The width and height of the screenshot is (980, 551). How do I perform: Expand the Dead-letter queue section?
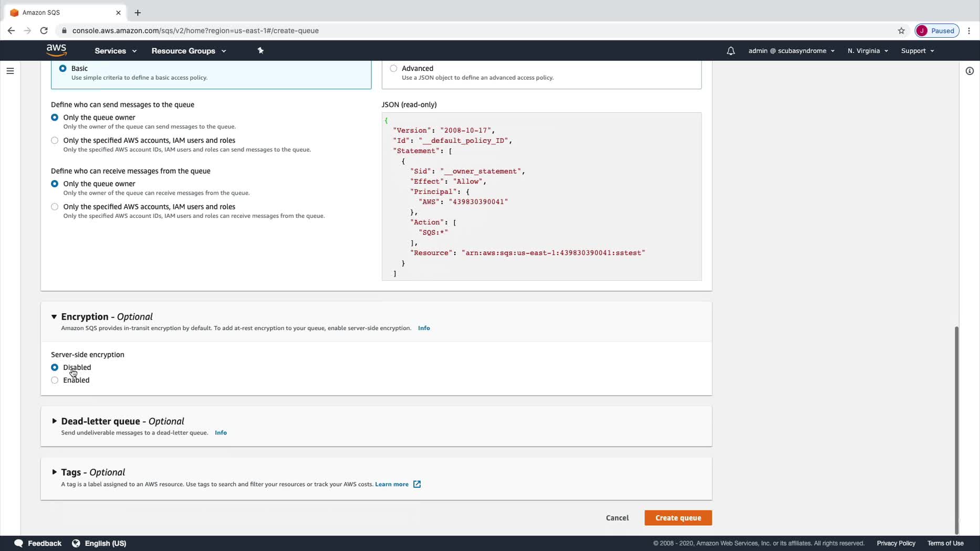pos(54,421)
